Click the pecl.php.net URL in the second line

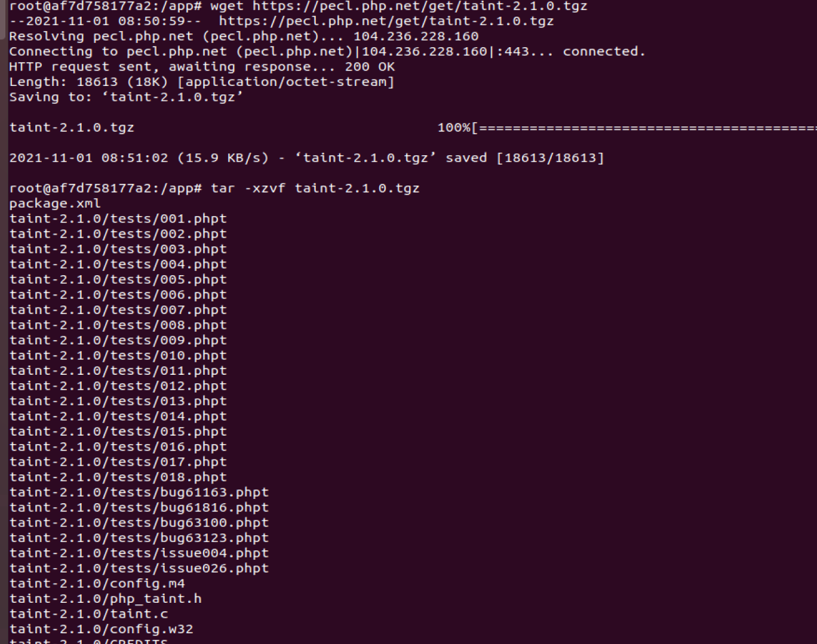(386, 21)
